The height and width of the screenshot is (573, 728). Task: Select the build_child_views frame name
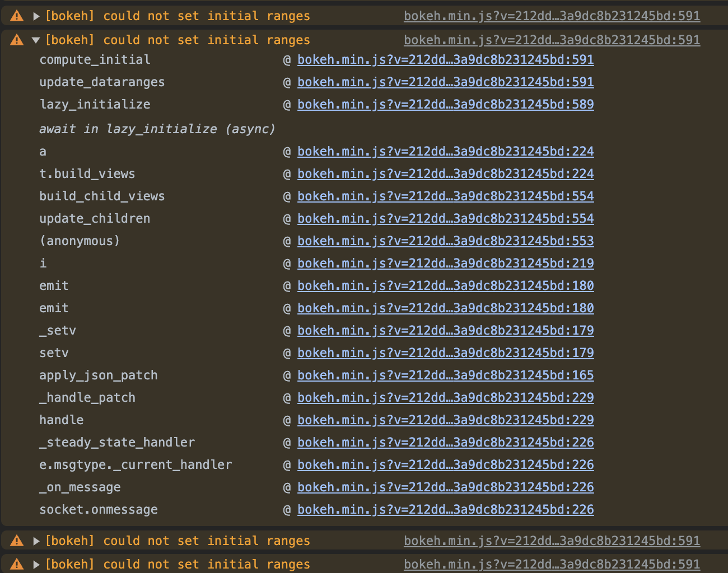point(102,196)
